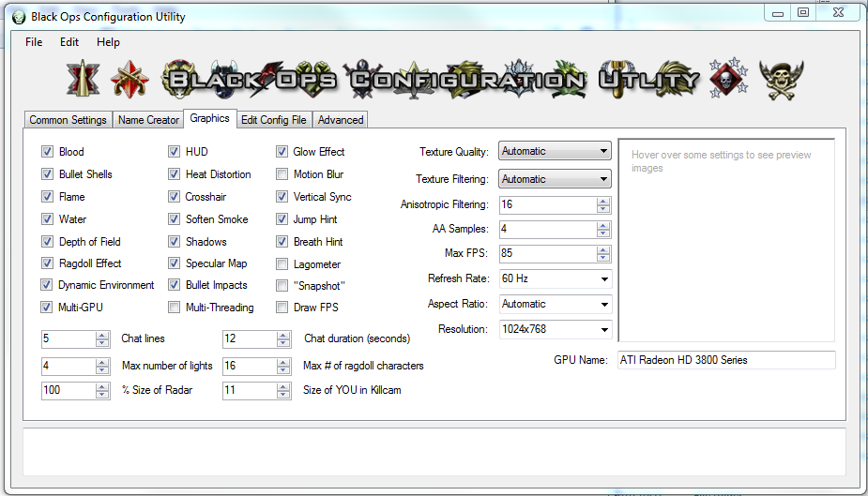868x496 pixels.
Task: Enable Multi-Threading
Action: point(174,307)
